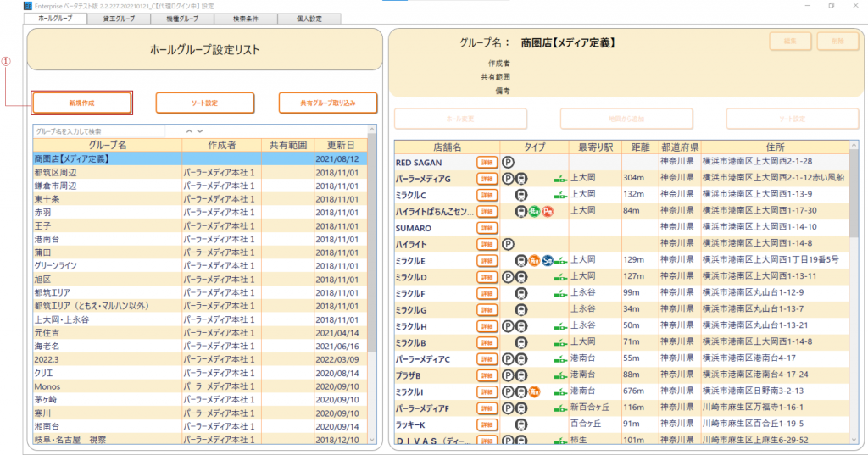
Task: Click train icon in パーラーメディアG row
Action: (521, 179)
